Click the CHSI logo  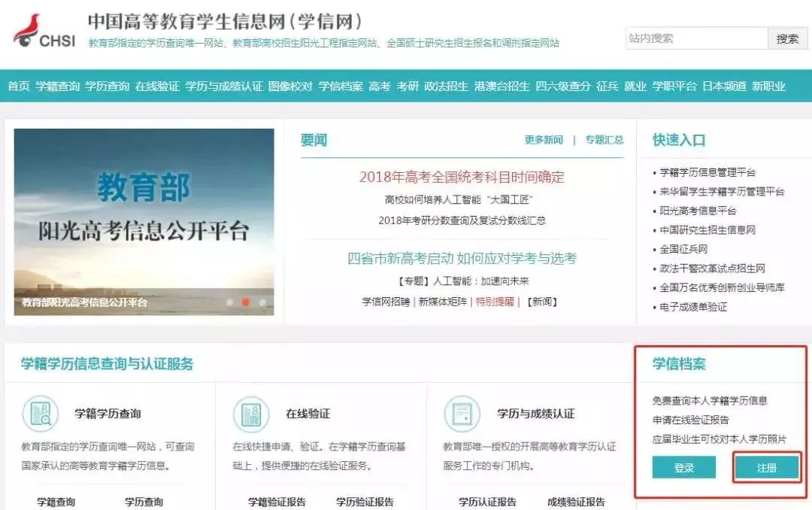45,31
